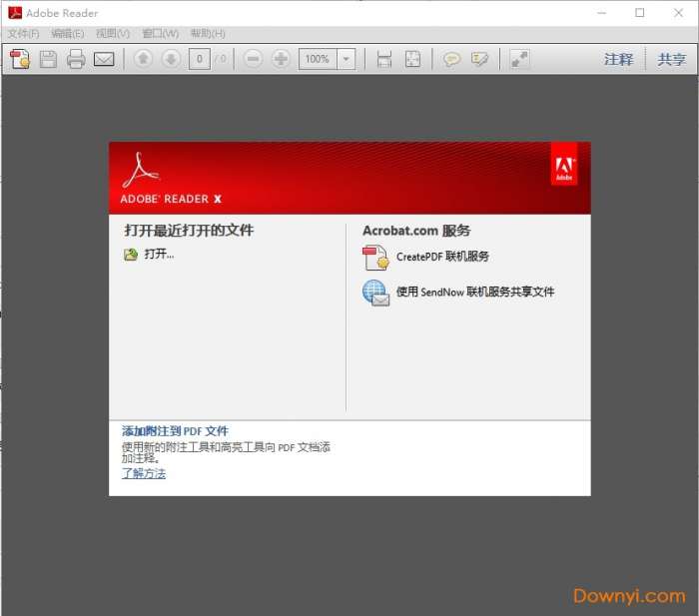Click the green folder open icon
This screenshot has width=699, height=616.
coord(131,255)
